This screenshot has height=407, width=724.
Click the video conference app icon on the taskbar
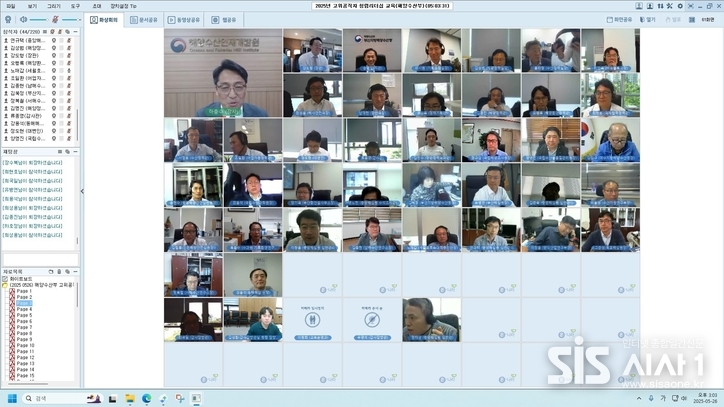pos(196,398)
